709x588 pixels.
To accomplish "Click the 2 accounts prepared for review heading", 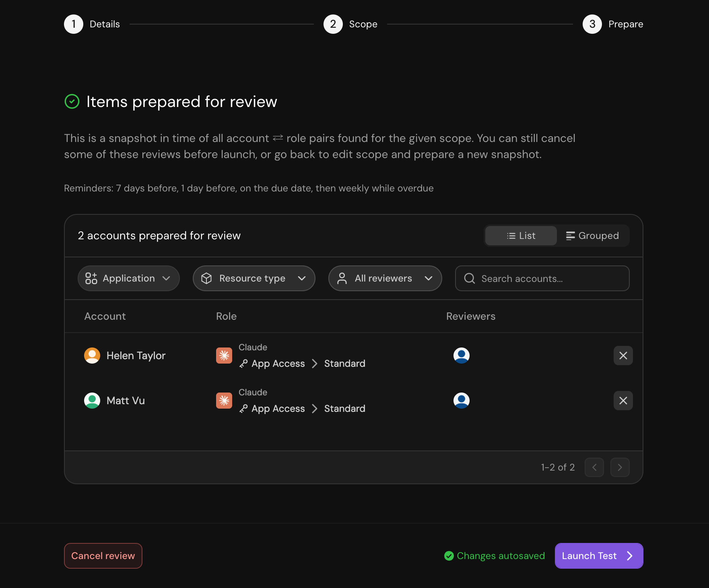I will tap(159, 236).
